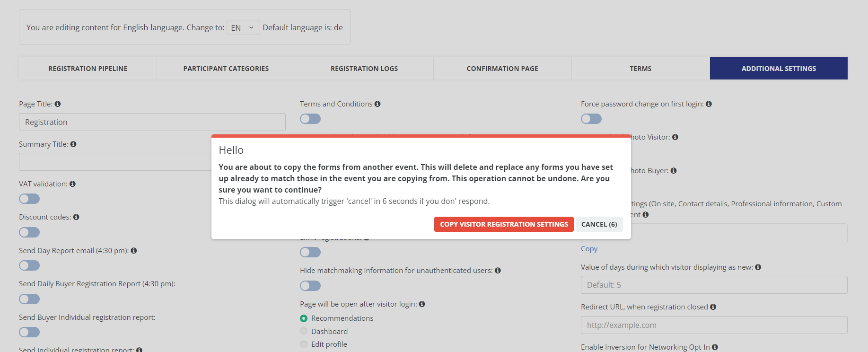This screenshot has height=352, width=868.
Task: Click info icon beside Hide matchmaking information
Action: tap(498, 271)
